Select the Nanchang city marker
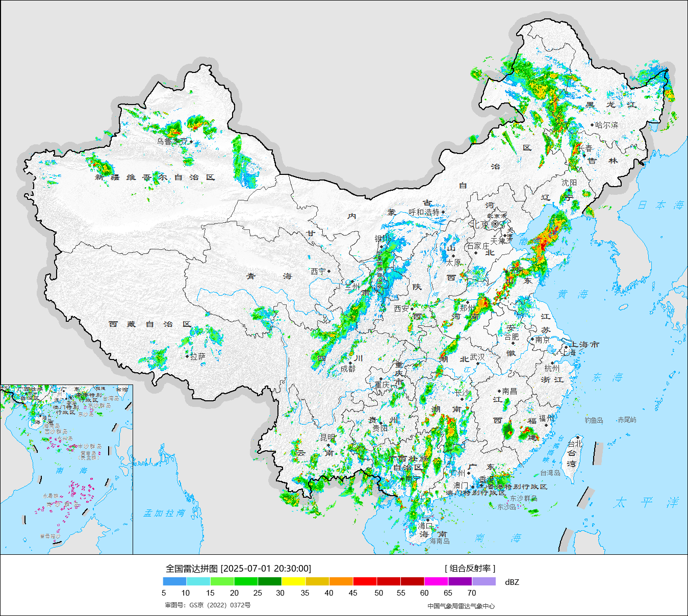This screenshot has width=688, height=616. click(500, 392)
